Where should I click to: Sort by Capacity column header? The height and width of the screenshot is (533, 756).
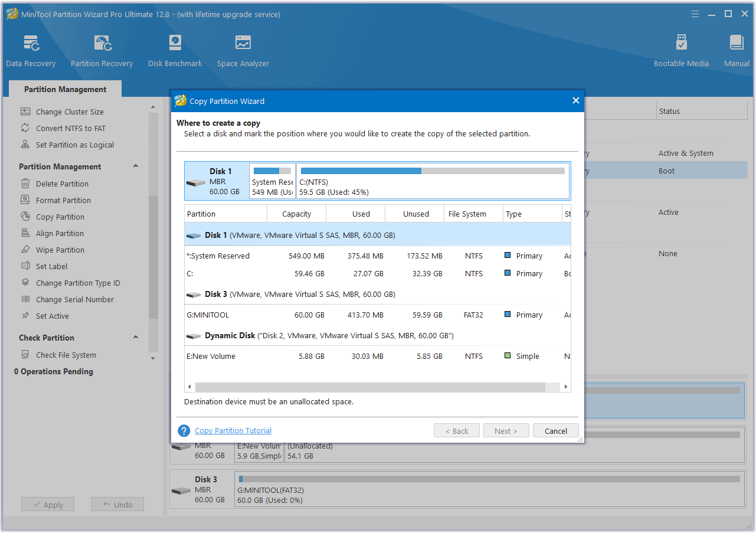click(x=296, y=214)
